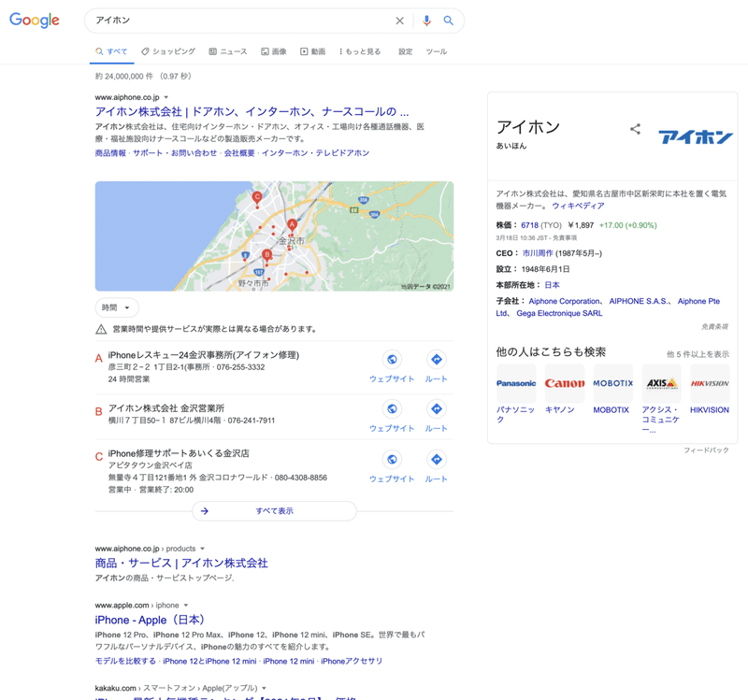This screenshot has height=700, width=748.
Task: Expand options arrow next to www.apple.com iphone
Action: 186,606
